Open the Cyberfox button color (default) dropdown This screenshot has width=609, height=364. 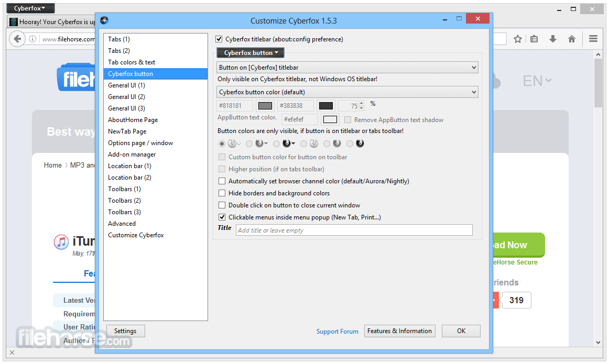347,92
